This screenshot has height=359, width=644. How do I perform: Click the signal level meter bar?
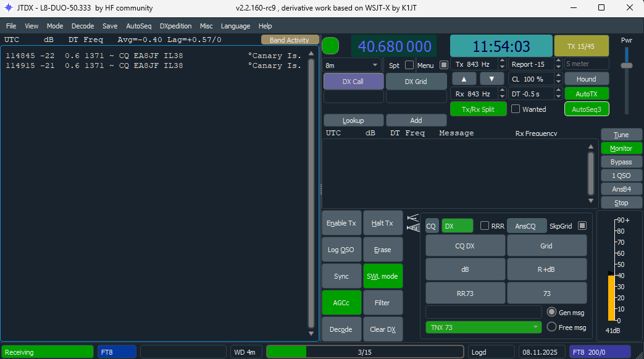[x=611, y=298]
